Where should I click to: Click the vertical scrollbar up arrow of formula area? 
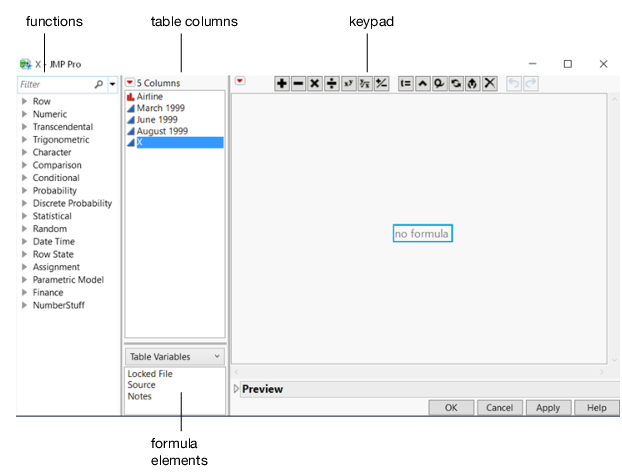pyautogui.click(x=614, y=99)
